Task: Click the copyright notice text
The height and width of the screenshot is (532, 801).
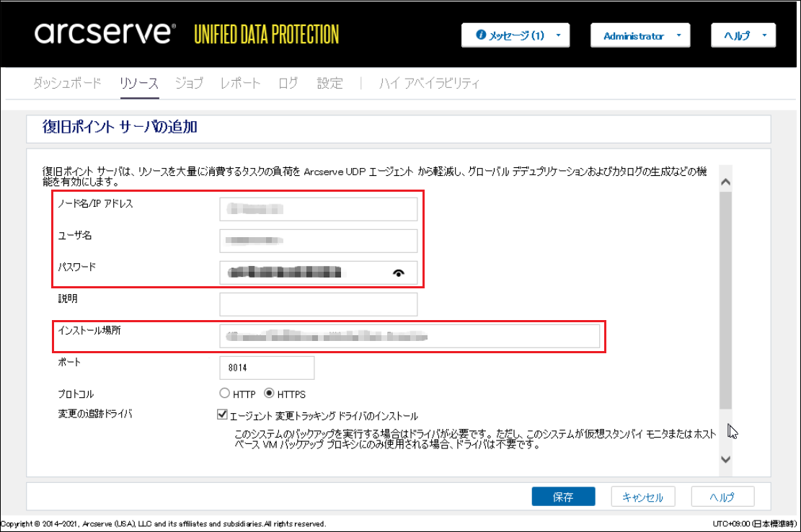Action: (x=163, y=523)
